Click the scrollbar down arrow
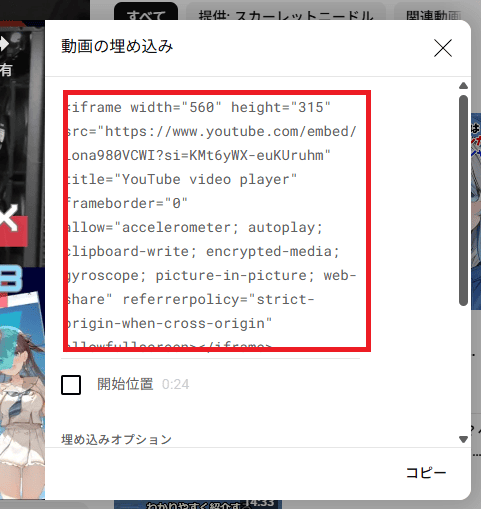481x509 pixels. point(463,439)
